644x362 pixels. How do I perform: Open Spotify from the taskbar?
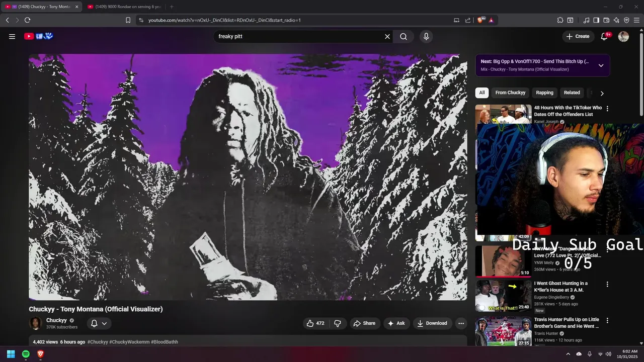pyautogui.click(x=26, y=354)
